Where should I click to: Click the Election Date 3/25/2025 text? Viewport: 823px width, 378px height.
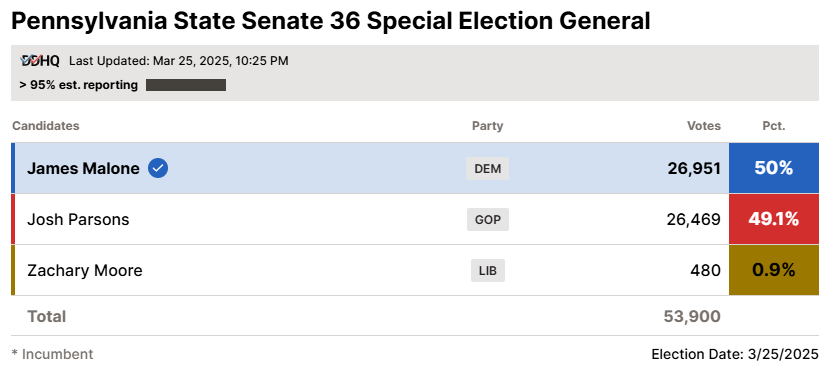point(735,354)
